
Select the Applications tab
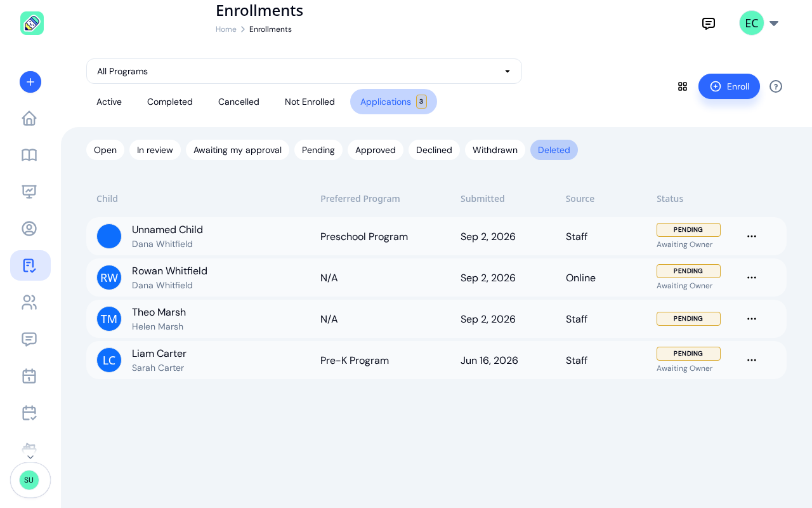pos(393,102)
